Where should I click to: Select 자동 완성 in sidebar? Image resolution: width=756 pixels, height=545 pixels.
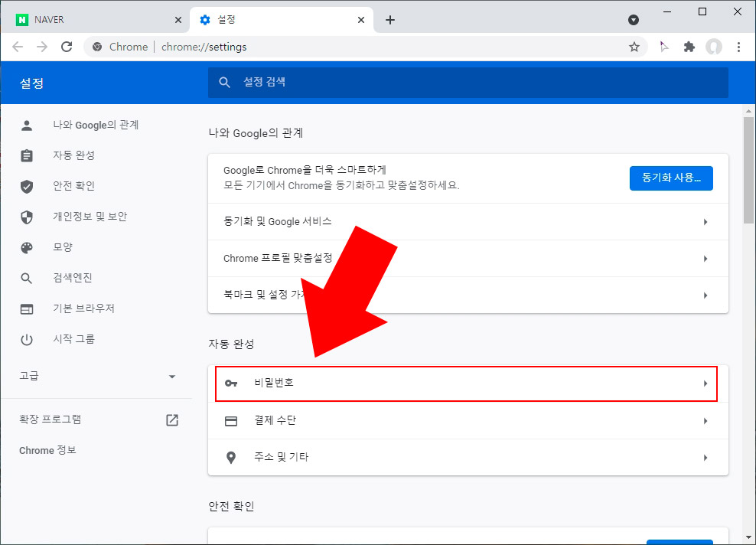pyautogui.click(x=73, y=155)
